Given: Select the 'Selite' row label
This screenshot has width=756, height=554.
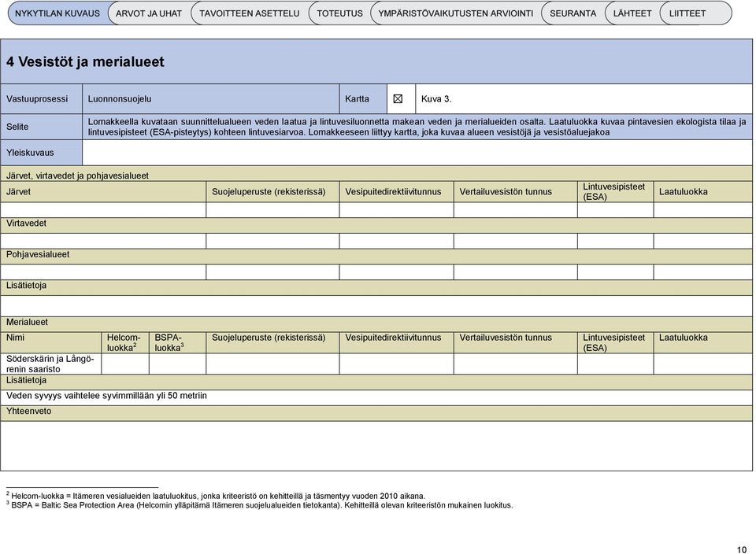Looking at the screenshot, I should (17, 127).
